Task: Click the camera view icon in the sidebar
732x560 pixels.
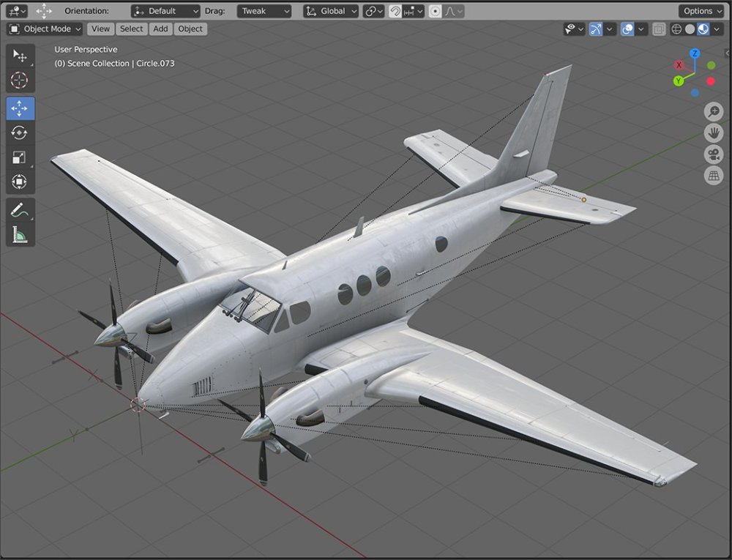Action: [714, 154]
